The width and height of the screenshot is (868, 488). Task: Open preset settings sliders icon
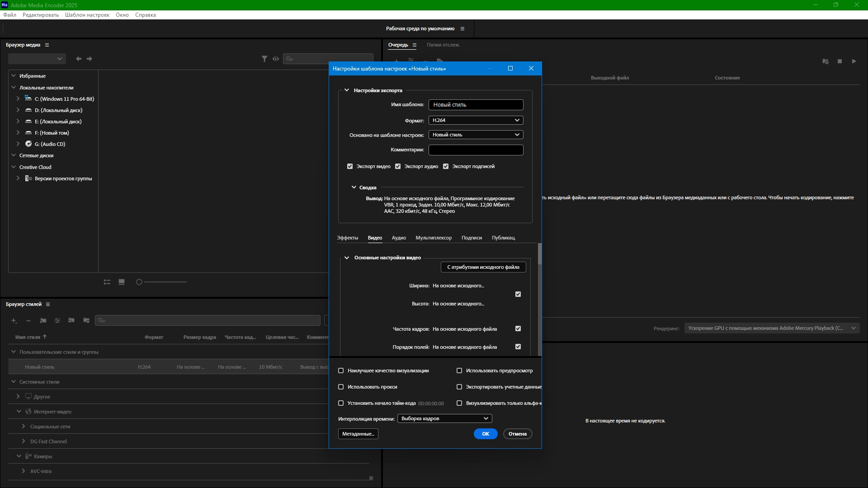click(57, 320)
